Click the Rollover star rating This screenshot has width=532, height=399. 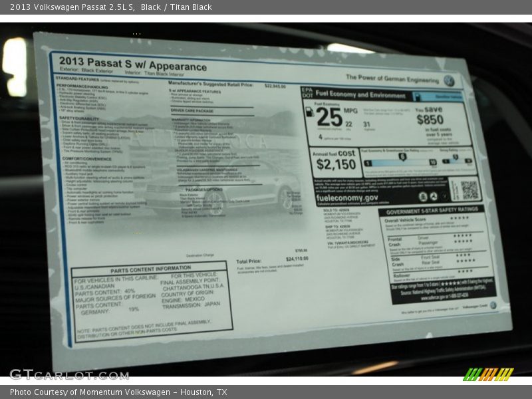click(464, 271)
